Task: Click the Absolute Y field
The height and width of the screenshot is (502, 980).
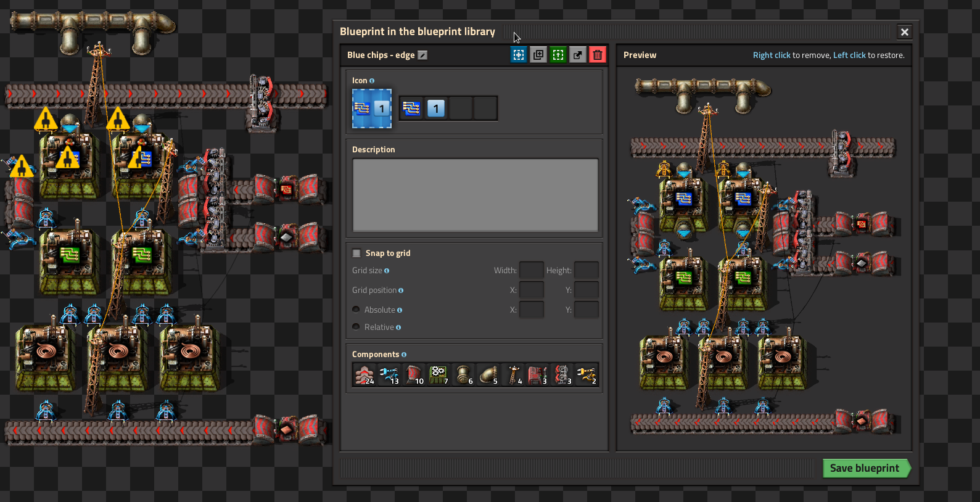Action: pyautogui.click(x=587, y=310)
